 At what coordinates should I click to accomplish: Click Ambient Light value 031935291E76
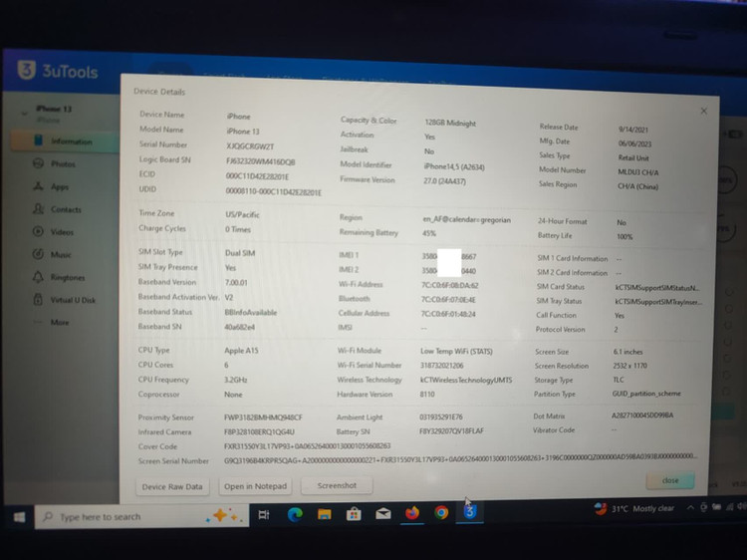(x=441, y=418)
